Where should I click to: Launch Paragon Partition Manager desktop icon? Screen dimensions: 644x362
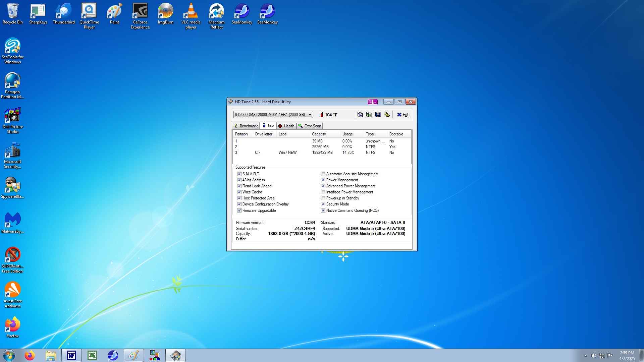(13, 86)
